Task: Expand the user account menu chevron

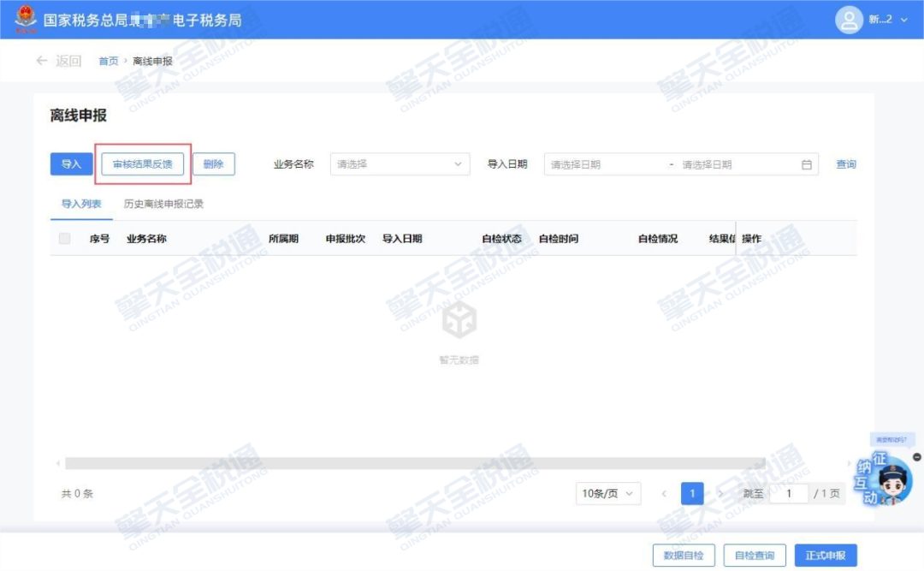Action: tap(904, 20)
